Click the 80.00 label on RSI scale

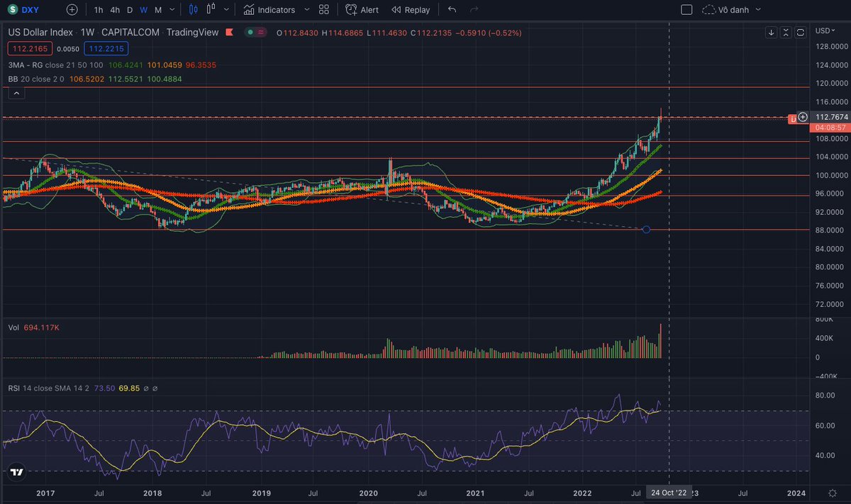824,396
